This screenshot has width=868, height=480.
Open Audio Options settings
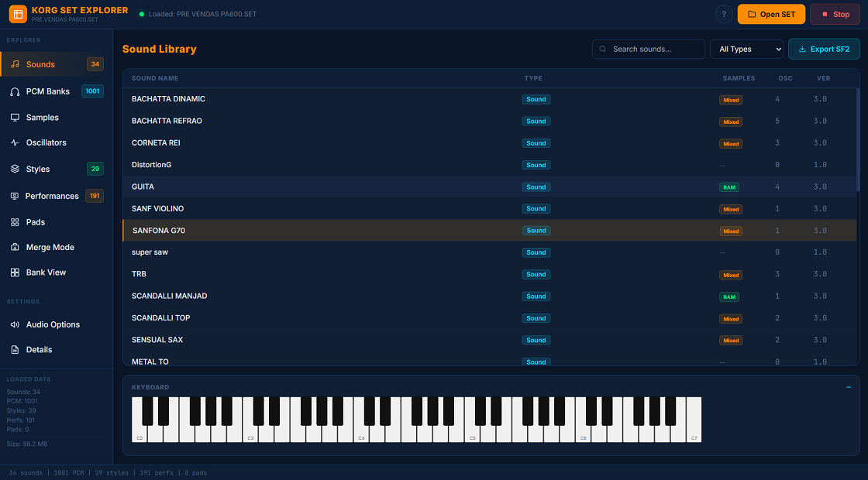(56, 324)
